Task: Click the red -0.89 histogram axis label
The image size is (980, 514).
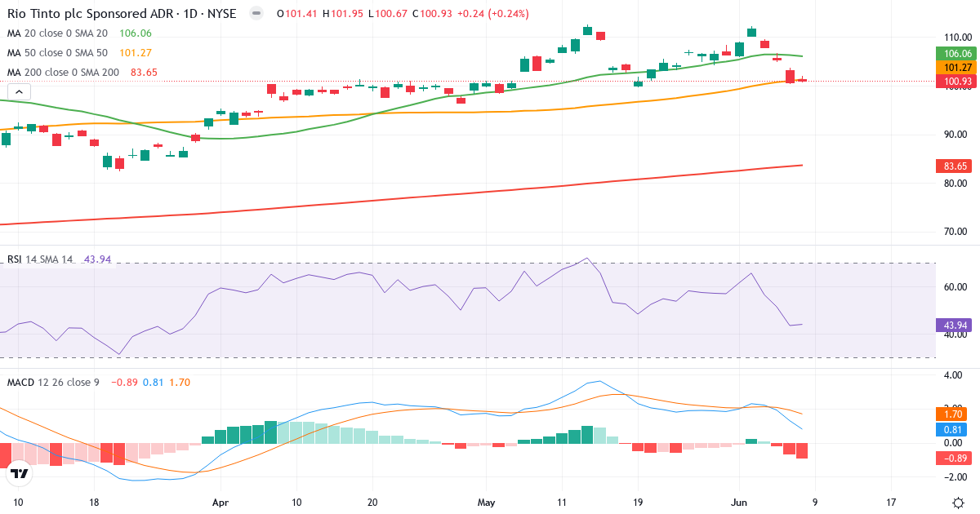Action: point(953,459)
